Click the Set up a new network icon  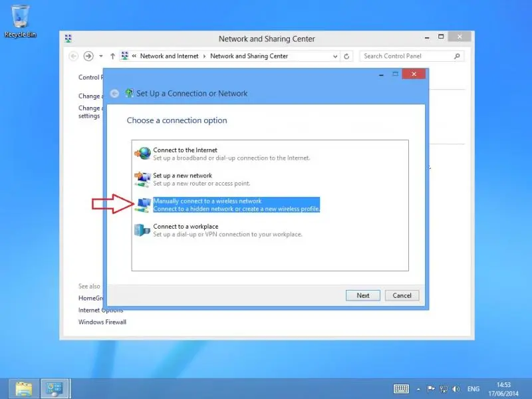click(142, 179)
